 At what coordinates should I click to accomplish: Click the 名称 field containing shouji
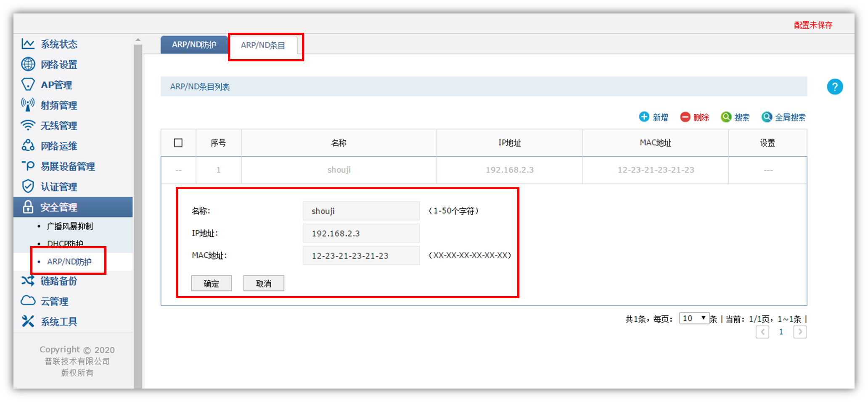(x=361, y=211)
